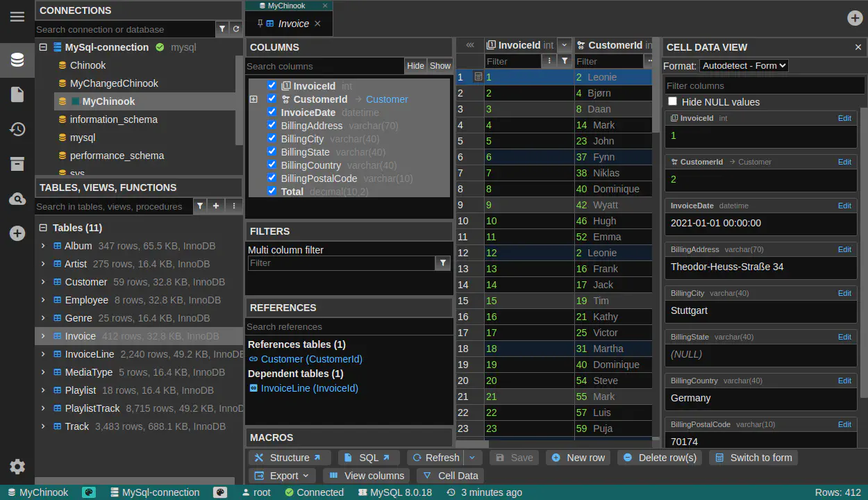Screen dimensions: 868x500
Task: Click the add new tab plus icon
Action: click(x=855, y=18)
